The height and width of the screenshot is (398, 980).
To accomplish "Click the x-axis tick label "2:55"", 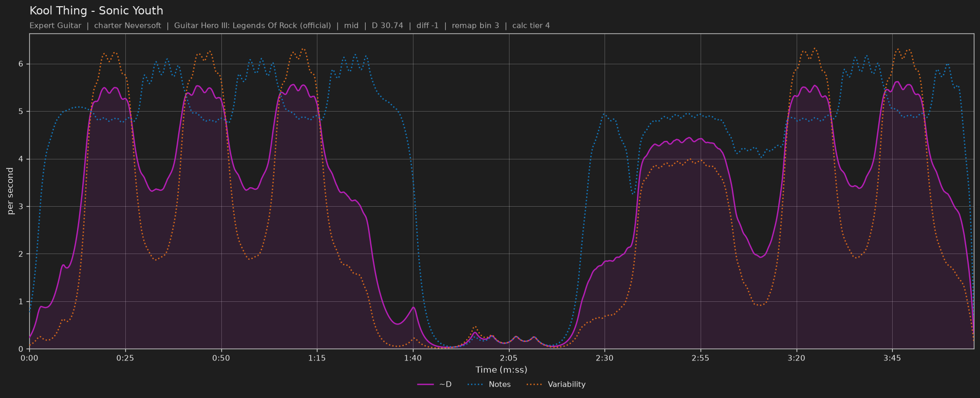I will [x=701, y=358].
